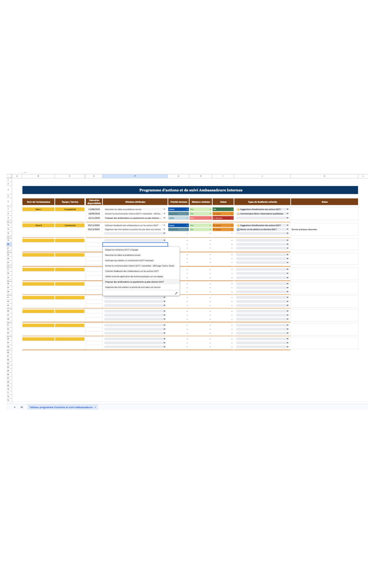The height and width of the screenshot is (588, 368).
Task: Open the 'Tableau programme d'actions' sheet tab
Action: 61,407
